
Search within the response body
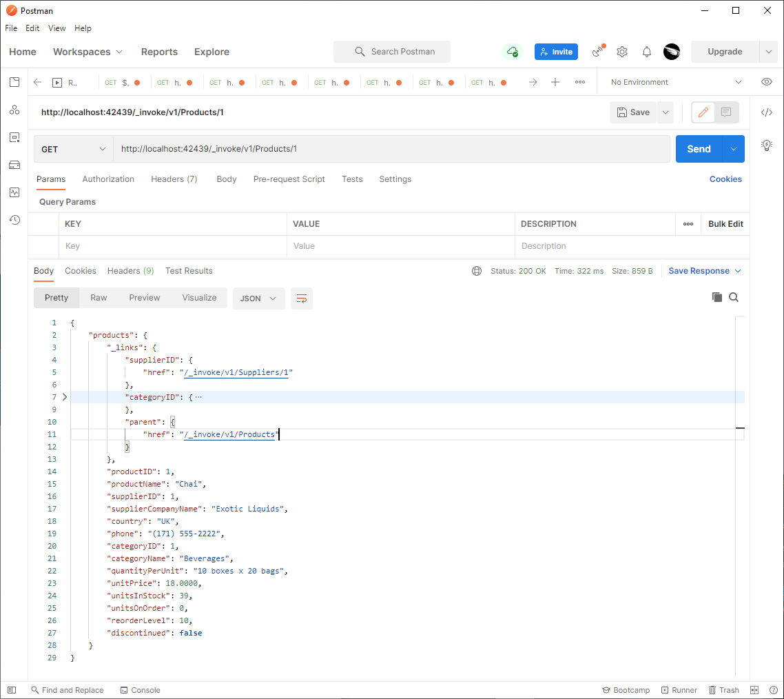click(x=734, y=297)
